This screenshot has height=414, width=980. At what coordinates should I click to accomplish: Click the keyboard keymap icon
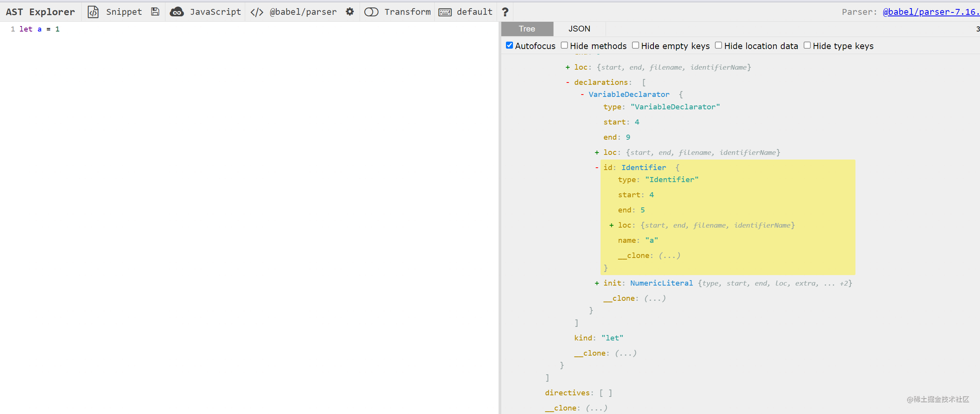pyautogui.click(x=445, y=12)
